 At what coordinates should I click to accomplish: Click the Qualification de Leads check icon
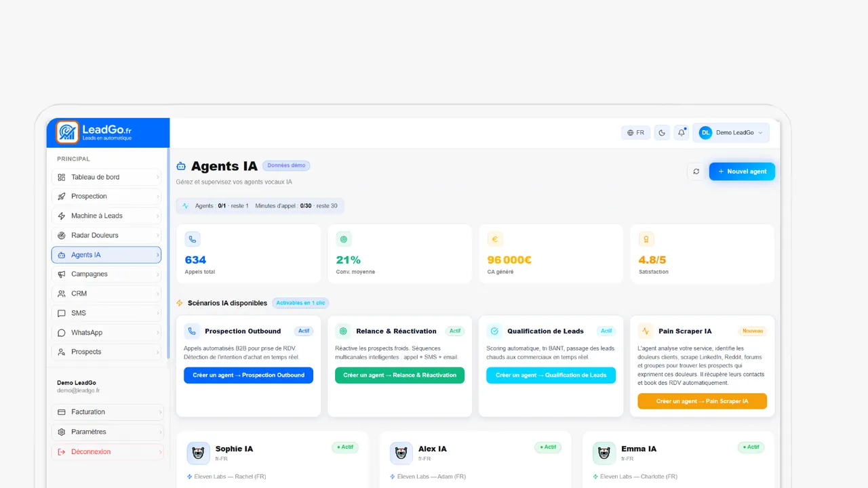pos(494,331)
